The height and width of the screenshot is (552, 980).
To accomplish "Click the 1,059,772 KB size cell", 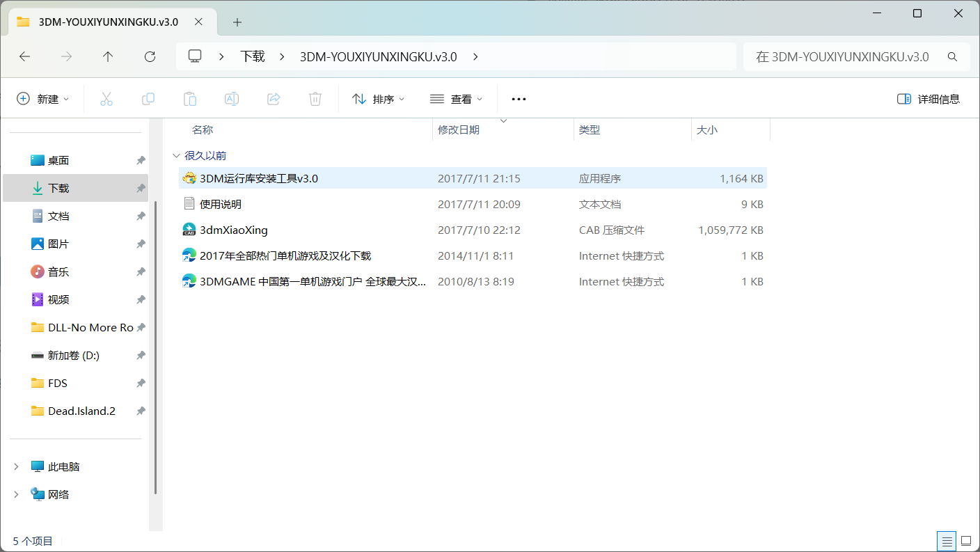I will click(731, 230).
